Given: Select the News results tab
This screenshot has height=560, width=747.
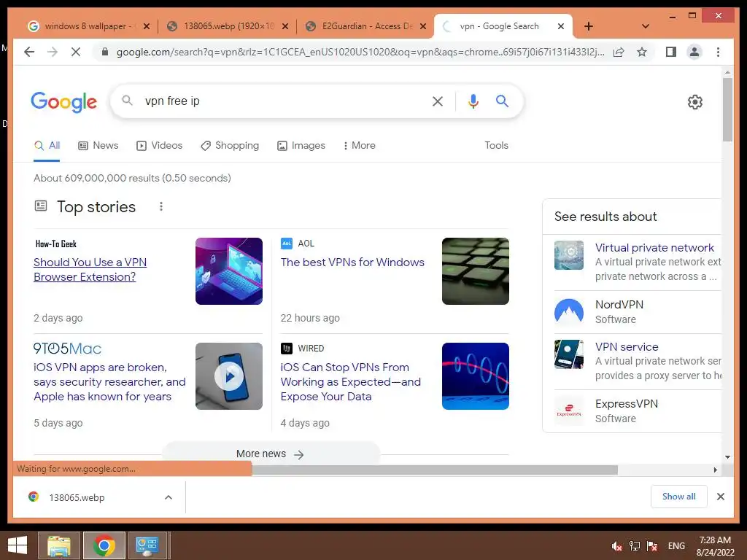Looking at the screenshot, I should click(98, 145).
